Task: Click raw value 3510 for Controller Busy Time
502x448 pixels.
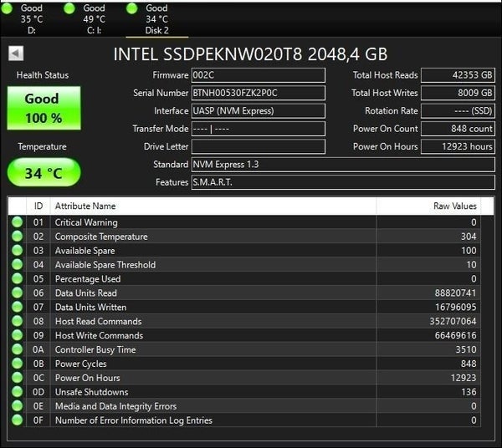Action: point(466,349)
